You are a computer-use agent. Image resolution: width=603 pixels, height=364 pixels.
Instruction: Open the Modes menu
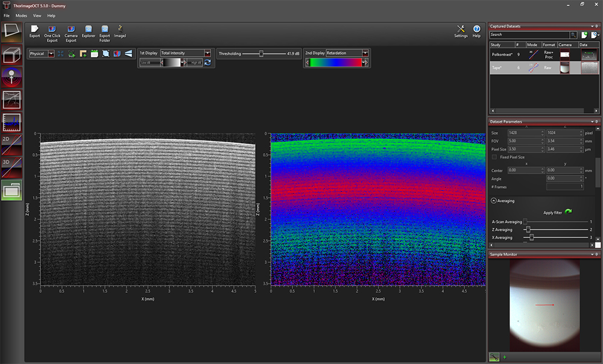21,15
